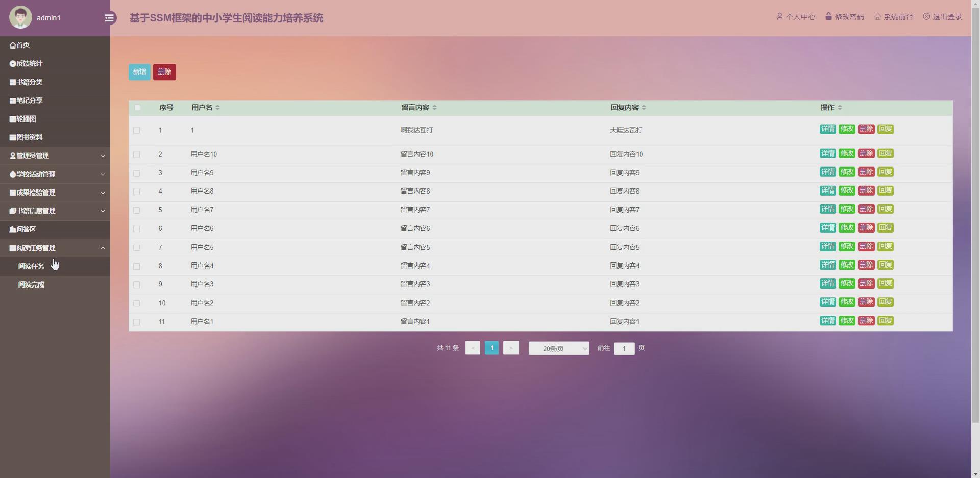The width and height of the screenshot is (980, 478).
Task: Open 首页 in the sidebar
Action: [x=55, y=45]
